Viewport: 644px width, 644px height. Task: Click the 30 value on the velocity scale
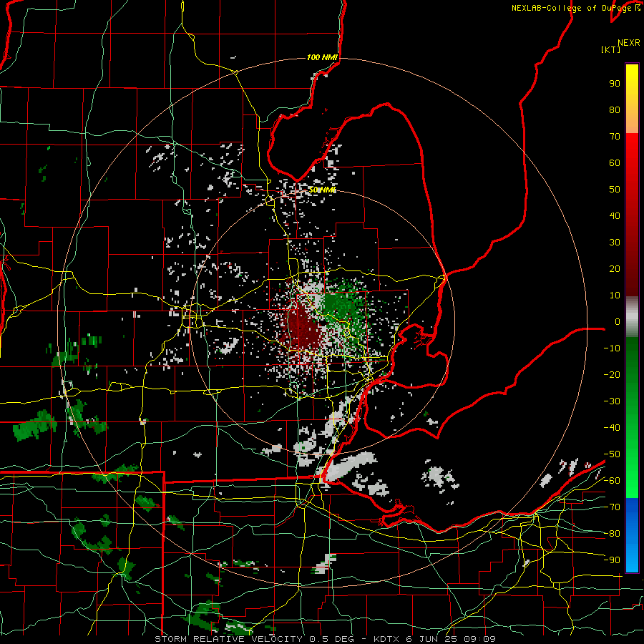(x=615, y=243)
